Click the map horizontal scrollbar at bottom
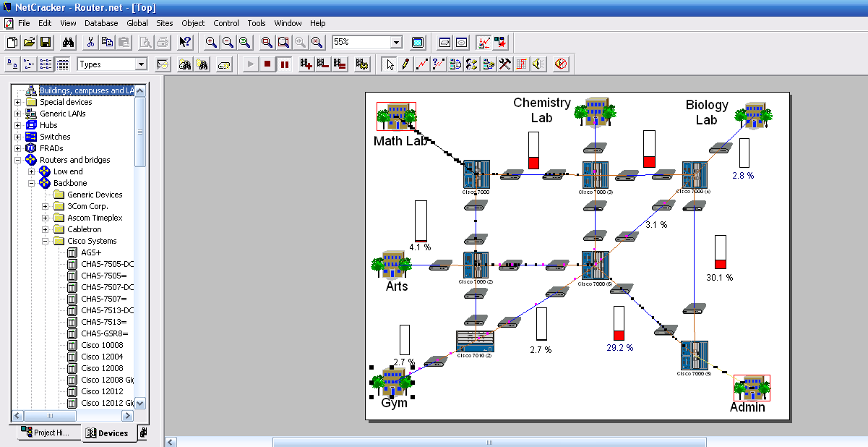868x447 pixels. [x=516, y=442]
